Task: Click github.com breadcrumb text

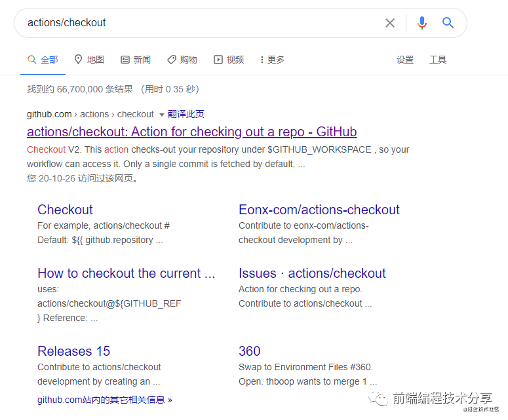Action: [x=49, y=114]
